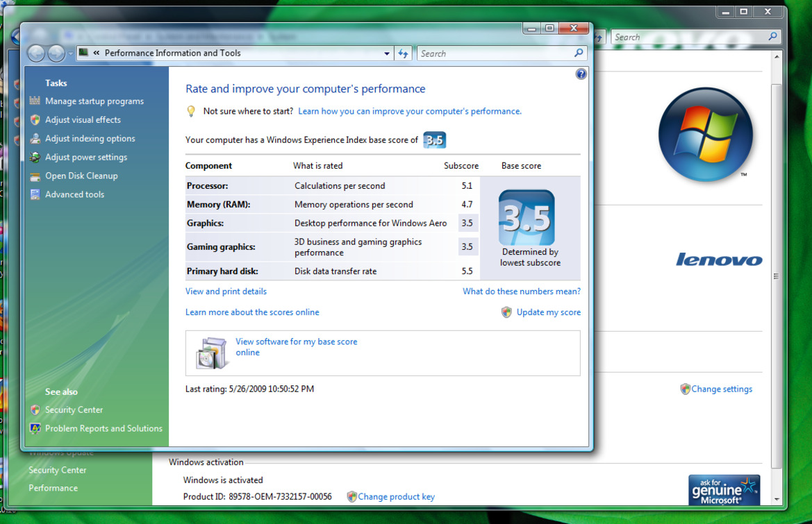This screenshot has height=524, width=812.
Task: Click the Advanced tools icon
Action: coord(35,194)
